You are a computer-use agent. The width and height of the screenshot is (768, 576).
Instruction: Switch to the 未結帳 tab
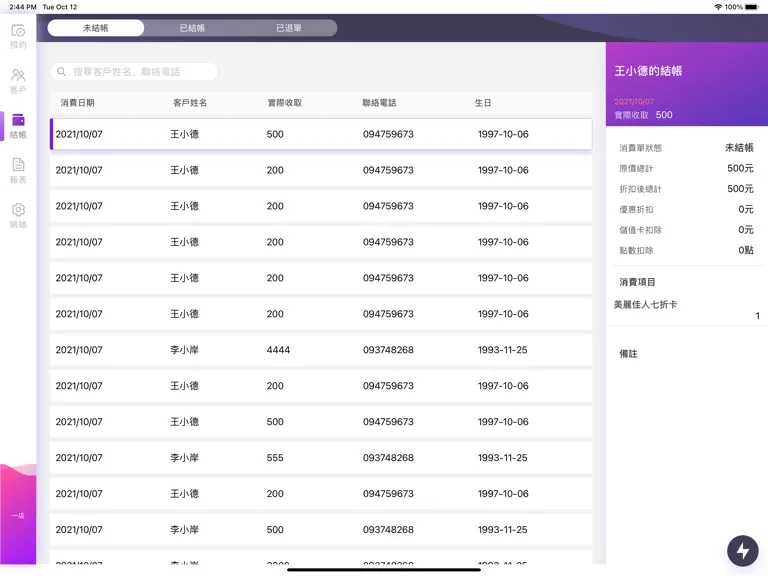96,28
